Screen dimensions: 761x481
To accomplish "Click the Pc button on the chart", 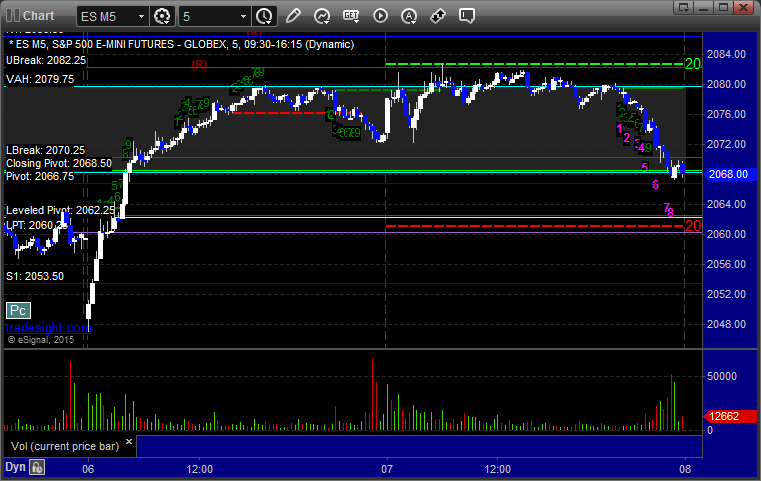I will [x=18, y=311].
